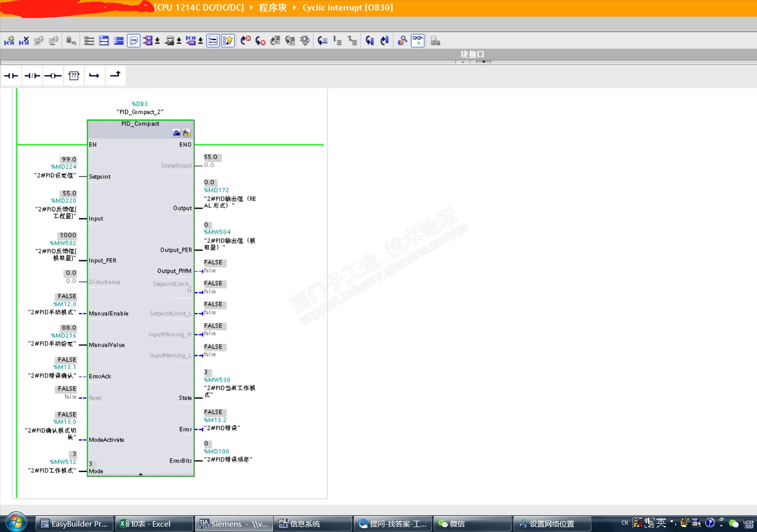
Task: Click the %MW502 Input_PER operand
Action: (63, 243)
